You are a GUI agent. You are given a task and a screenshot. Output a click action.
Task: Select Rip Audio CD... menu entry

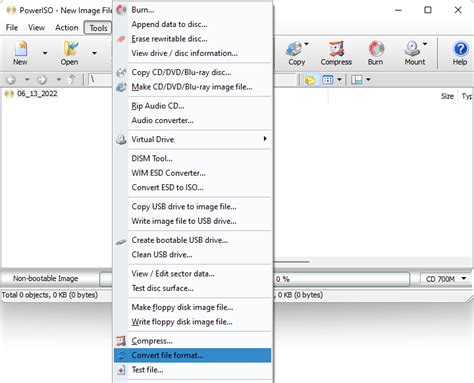193,106
